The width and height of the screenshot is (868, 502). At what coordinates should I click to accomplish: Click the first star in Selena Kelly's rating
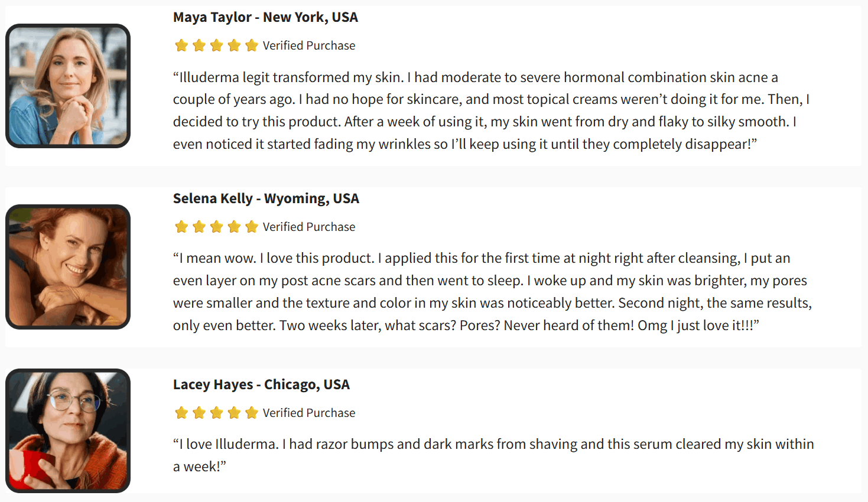pos(181,227)
